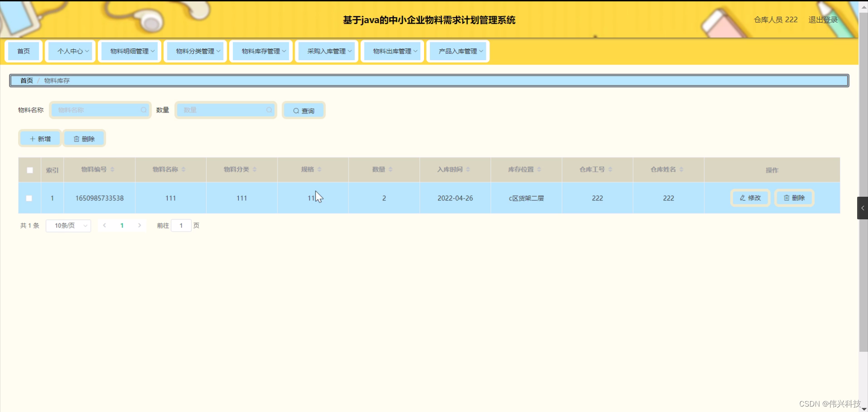Screen dimensions: 868x412
Task: Click the magnifier icon in 数量 search box
Action: 269,110
